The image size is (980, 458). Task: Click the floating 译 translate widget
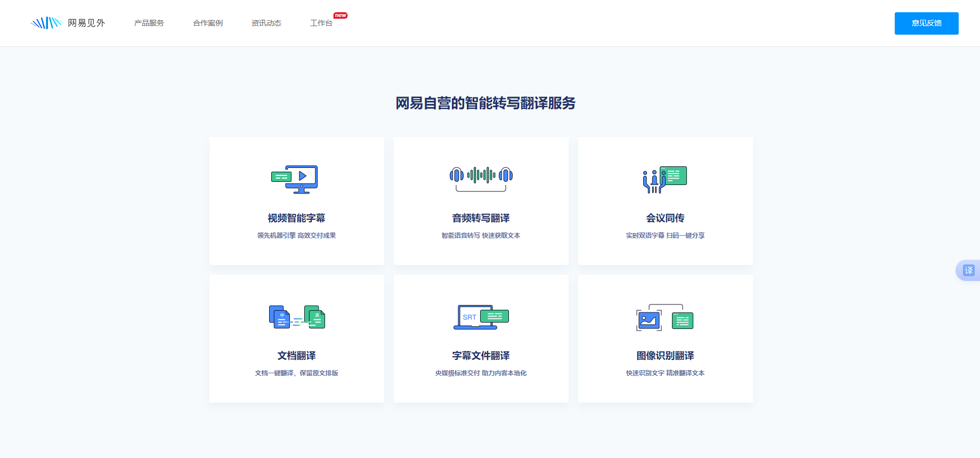(968, 270)
